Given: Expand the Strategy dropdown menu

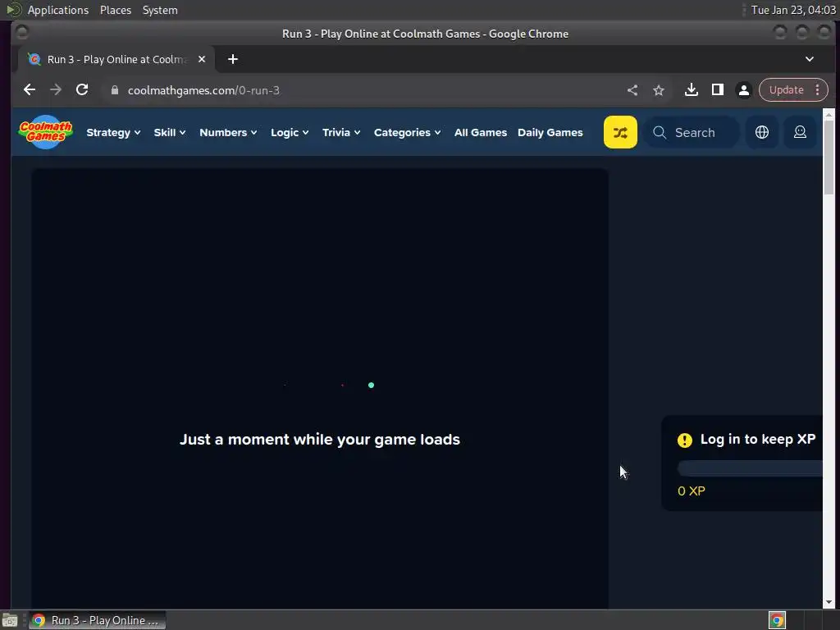Looking at the screenshot, I should 113,132.
